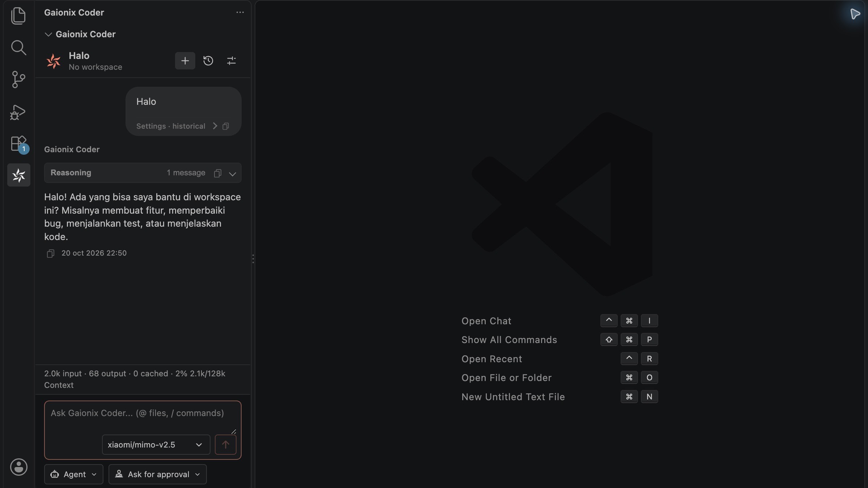Image resolution: width=868 pixels, height=488 pixels.
Task: Open the Explorer files view
Action: coord(18,16)
